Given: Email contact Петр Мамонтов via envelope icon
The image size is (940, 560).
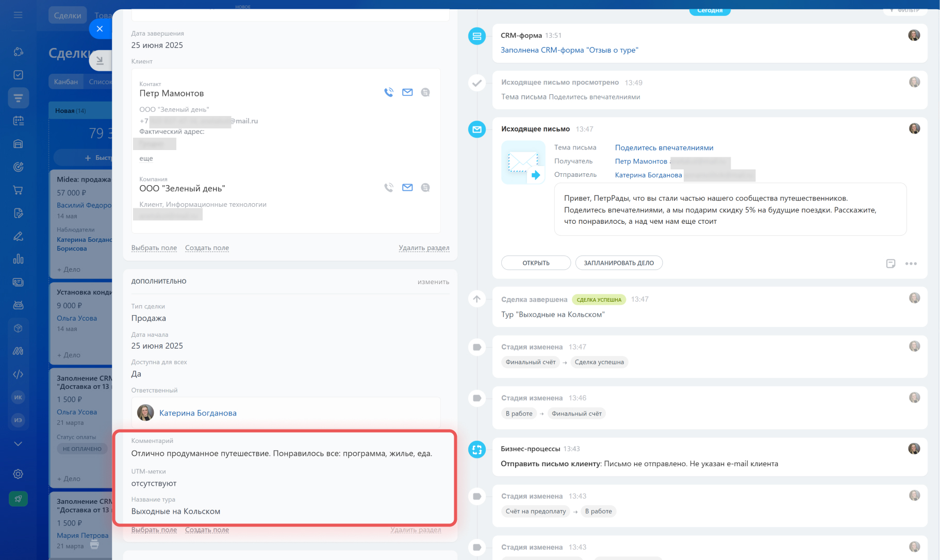Looking at the screenshot, I should point(407,92).
